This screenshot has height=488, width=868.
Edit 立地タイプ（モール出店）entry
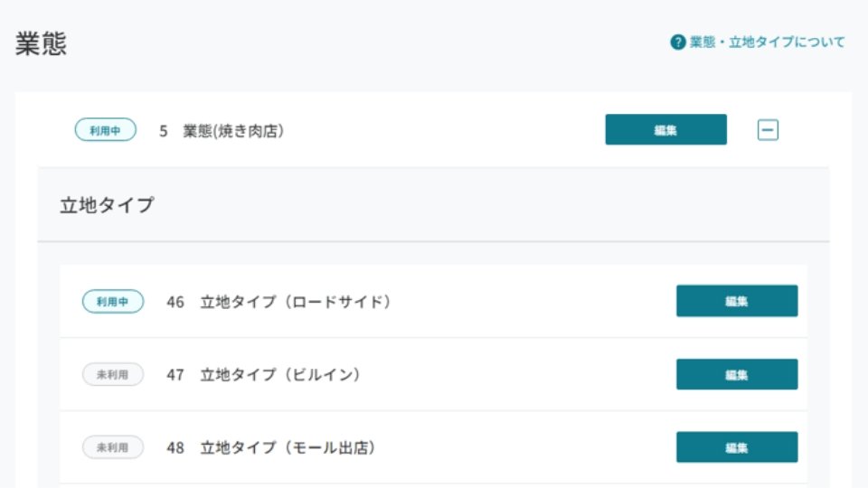736,447
